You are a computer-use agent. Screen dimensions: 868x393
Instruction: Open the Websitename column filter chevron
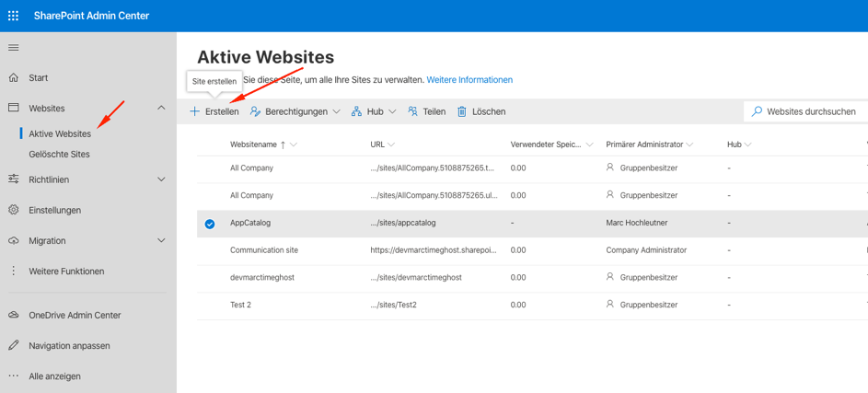[294, 144]
